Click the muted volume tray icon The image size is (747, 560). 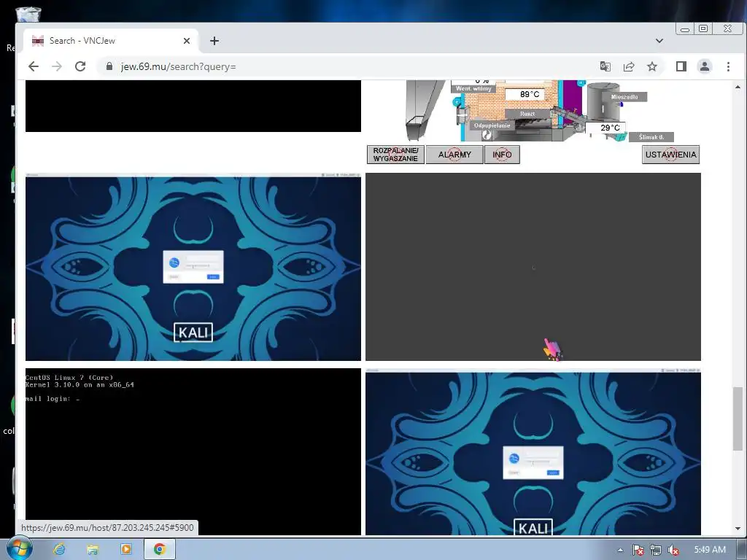673,550
